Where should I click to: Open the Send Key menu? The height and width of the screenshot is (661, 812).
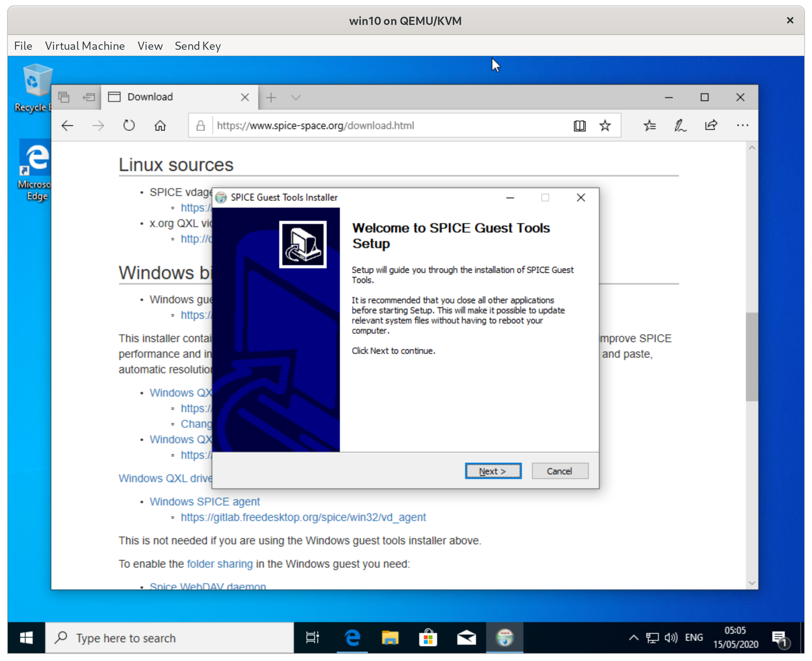tap(198, 45)
